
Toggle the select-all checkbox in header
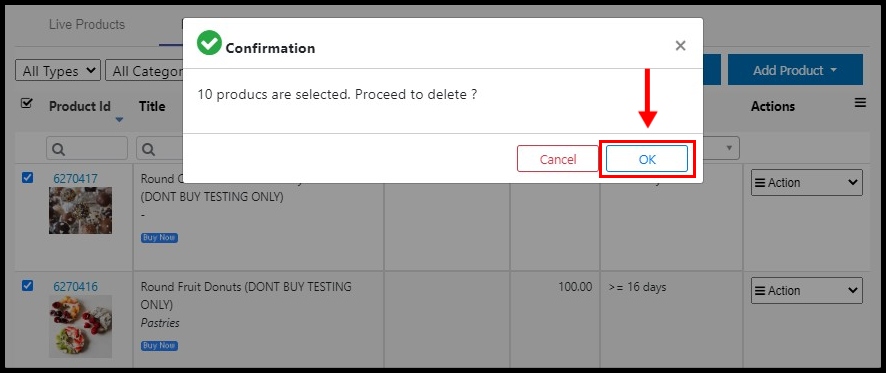[x=26, y=103]
